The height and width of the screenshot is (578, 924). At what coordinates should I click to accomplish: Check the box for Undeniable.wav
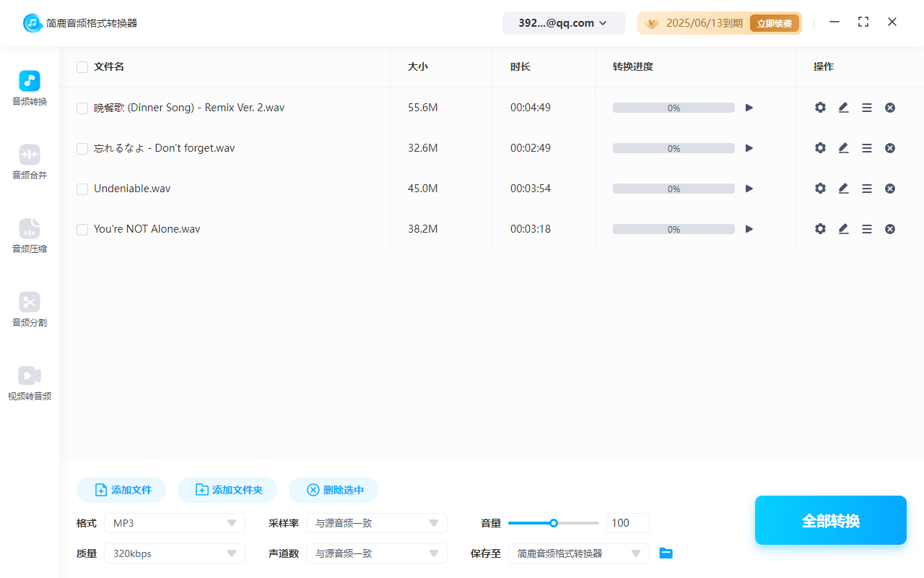pos(82,189)
